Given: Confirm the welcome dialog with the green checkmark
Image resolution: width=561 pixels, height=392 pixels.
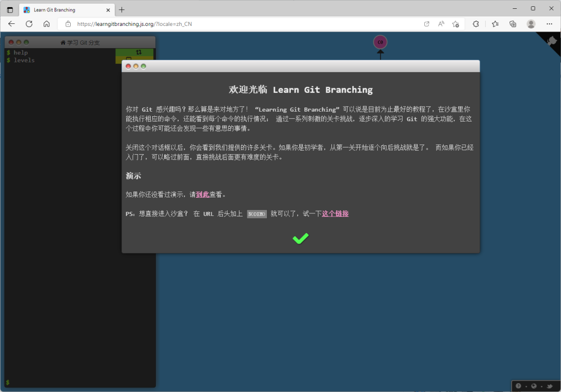Looking at the screenshot, I should [301, 238].
